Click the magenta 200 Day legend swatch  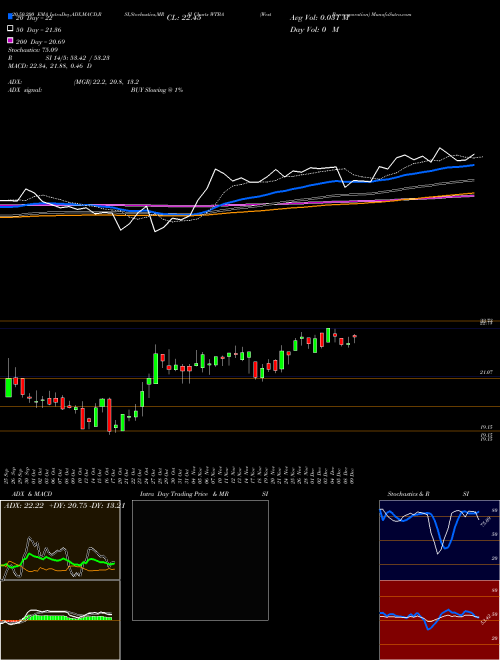(x=10, y=41)
